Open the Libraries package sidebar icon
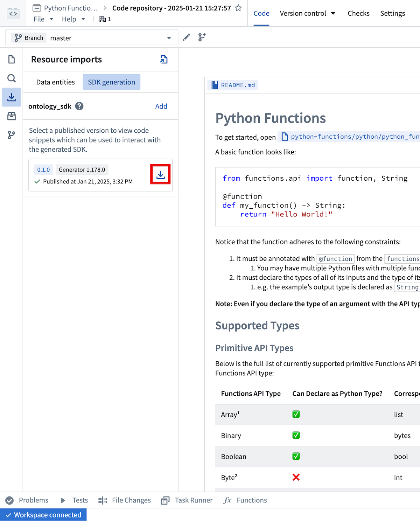The height and width of the screenshot is (521, 420). [x=12, y=116]
